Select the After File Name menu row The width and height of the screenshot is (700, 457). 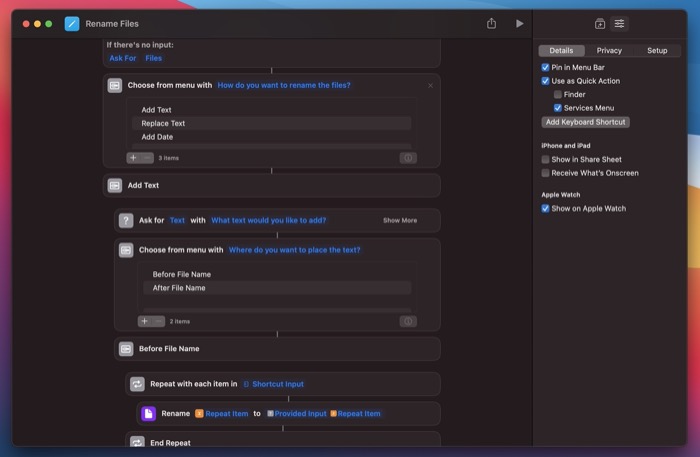277,288
